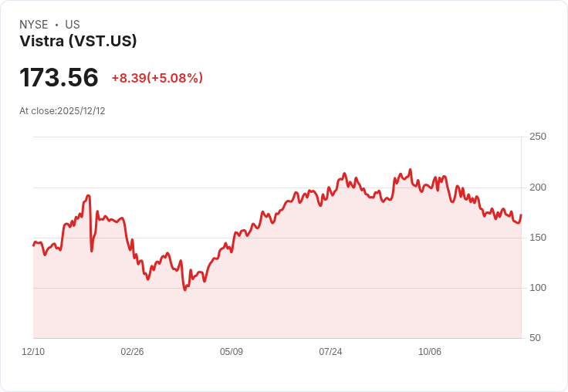Screen dimensions: 568x392
Task: Select the 02/26 x-axis date label
Action: click(132, 352)
